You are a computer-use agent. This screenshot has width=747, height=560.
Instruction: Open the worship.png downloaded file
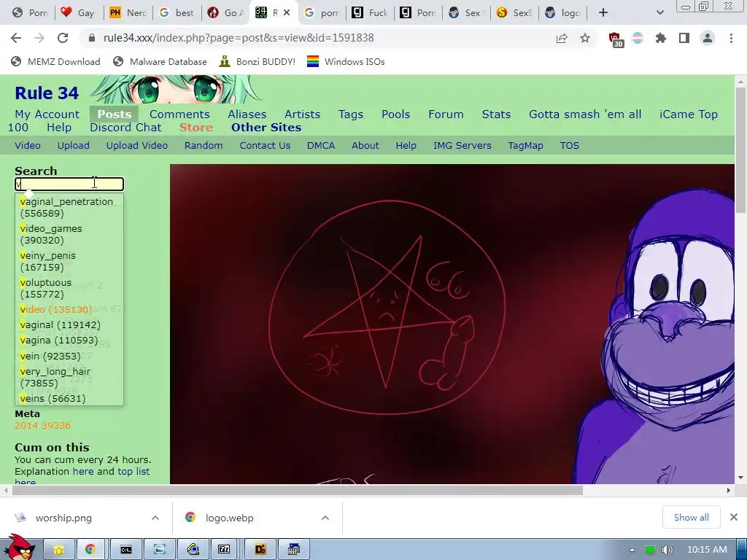pyautogui.click(x=63, y=518)
